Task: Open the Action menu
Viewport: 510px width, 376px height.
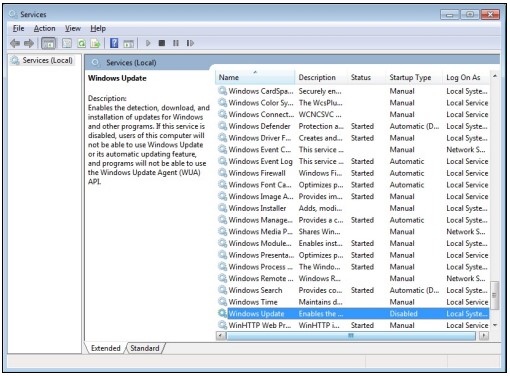Action: click(44, 29)
